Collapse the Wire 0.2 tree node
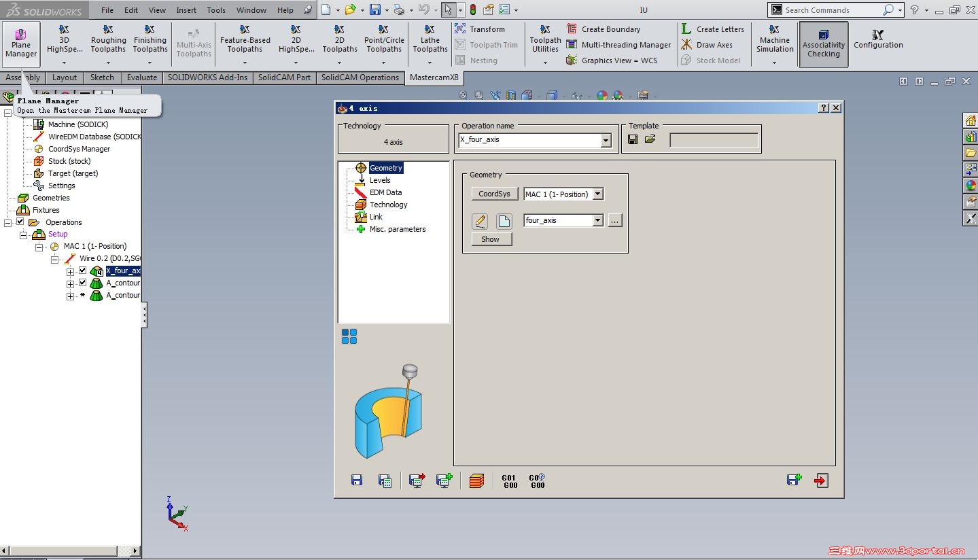This screenshot has height=560, width=978. pos(55,259)
